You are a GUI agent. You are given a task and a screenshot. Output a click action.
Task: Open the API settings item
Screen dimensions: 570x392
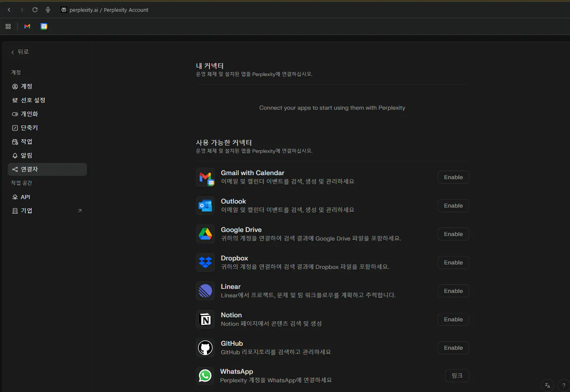coord(47,197)
